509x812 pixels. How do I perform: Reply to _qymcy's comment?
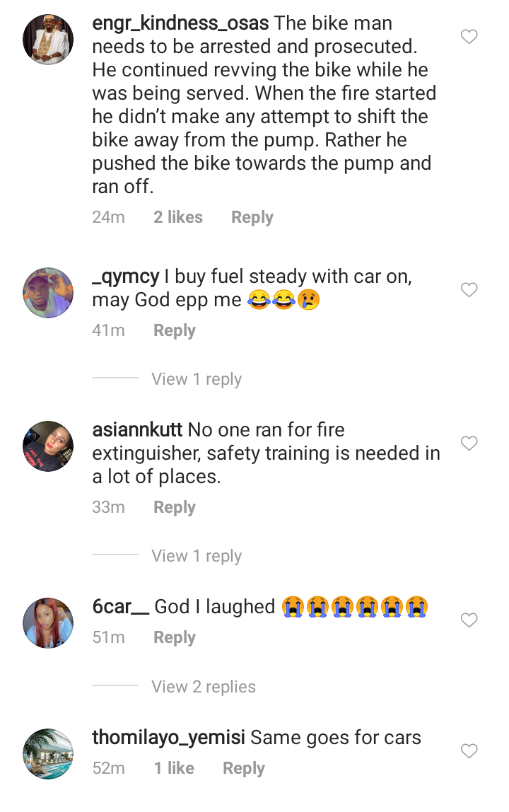175,331
